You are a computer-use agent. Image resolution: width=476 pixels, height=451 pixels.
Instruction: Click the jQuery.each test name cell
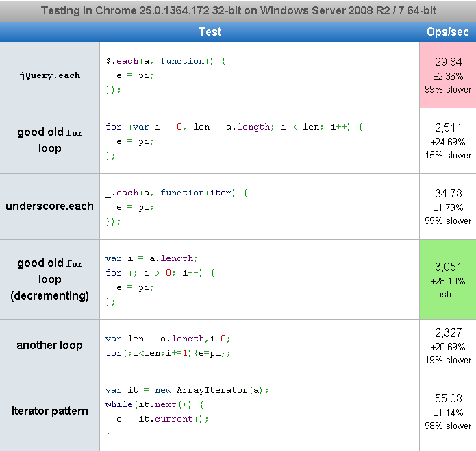[49, 75]
